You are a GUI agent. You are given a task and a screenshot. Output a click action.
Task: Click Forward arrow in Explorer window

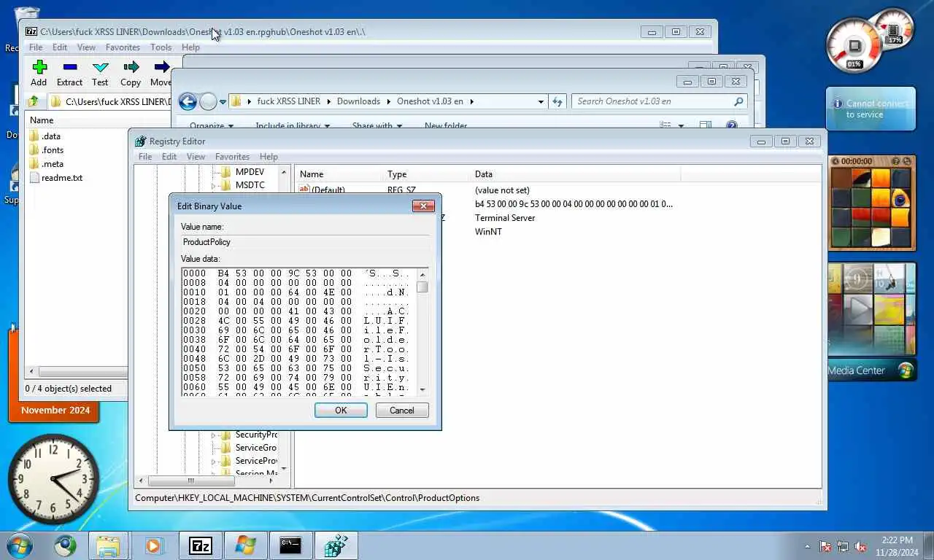click(x=208, y=101)
